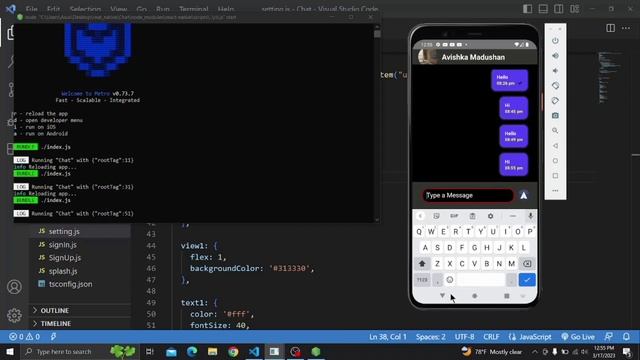The image size is (640, 360).
Task: Open splash.js in the explorer
Action: coord(63,271)
